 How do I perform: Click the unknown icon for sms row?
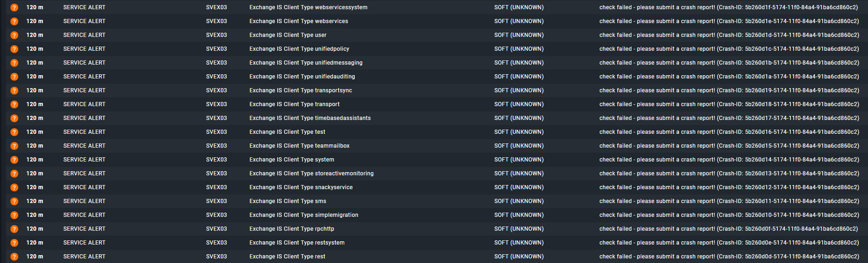pyautogui.click(x=14, y=202)
